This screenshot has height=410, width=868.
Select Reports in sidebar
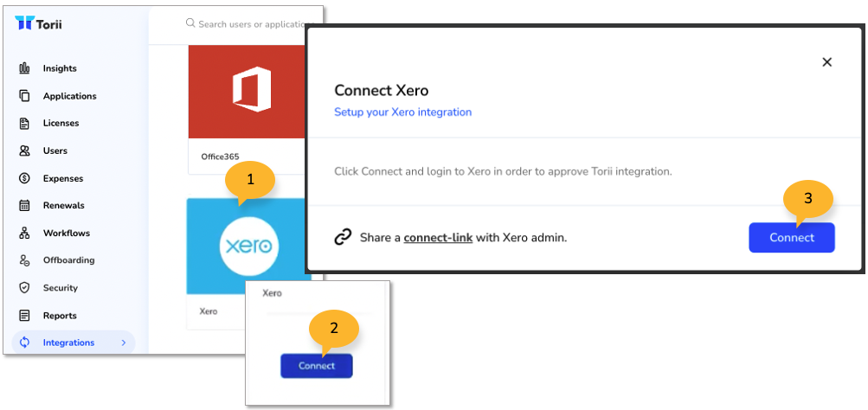(60, 316)
